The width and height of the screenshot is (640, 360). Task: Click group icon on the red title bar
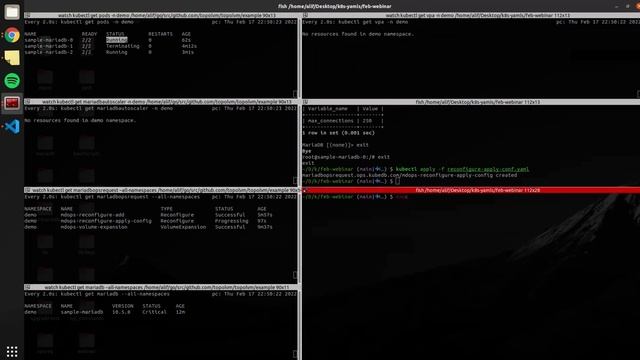coord(305,190)
